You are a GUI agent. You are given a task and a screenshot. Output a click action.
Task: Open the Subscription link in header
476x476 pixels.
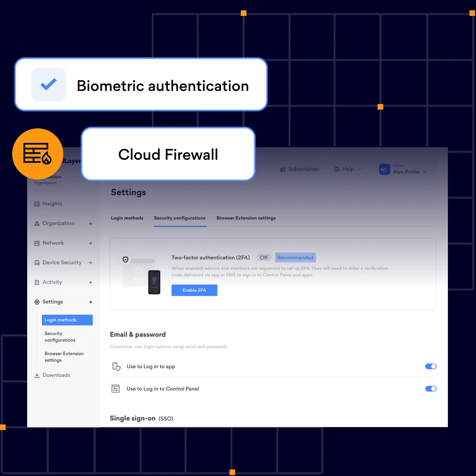300,169
